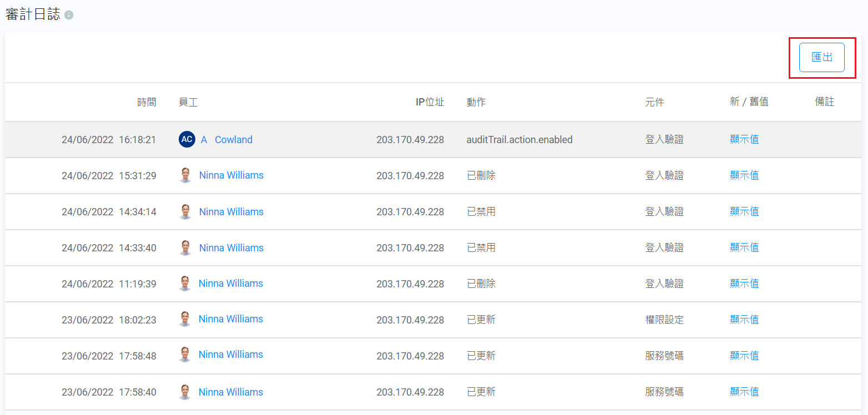Open Ninna Williams link in the 17:58:48 row

click(x=231, y=355)
